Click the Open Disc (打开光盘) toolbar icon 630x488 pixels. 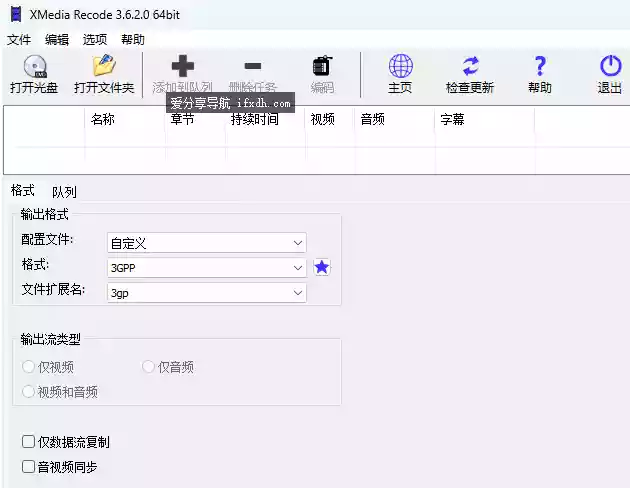35,66
